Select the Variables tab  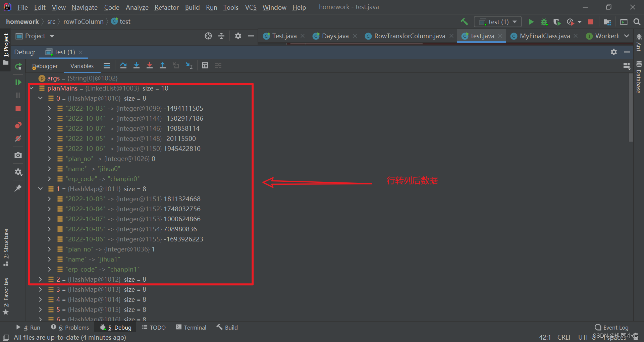coord(82,66)
